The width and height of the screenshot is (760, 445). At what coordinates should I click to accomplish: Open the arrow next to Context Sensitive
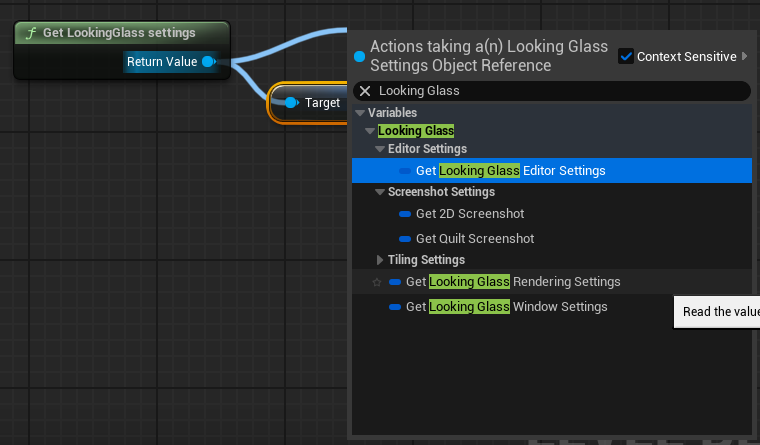pyautogui.click(x=743, y=57)
